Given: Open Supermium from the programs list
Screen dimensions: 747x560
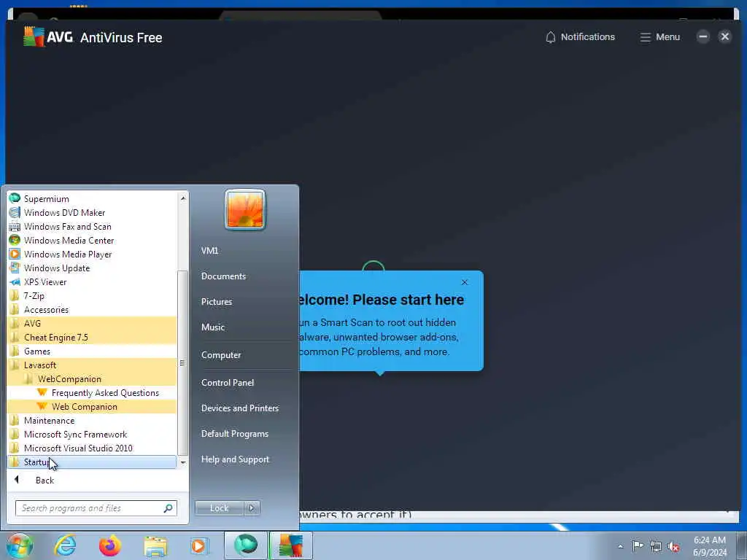Looking at the screenshot, I should point(92,198).
